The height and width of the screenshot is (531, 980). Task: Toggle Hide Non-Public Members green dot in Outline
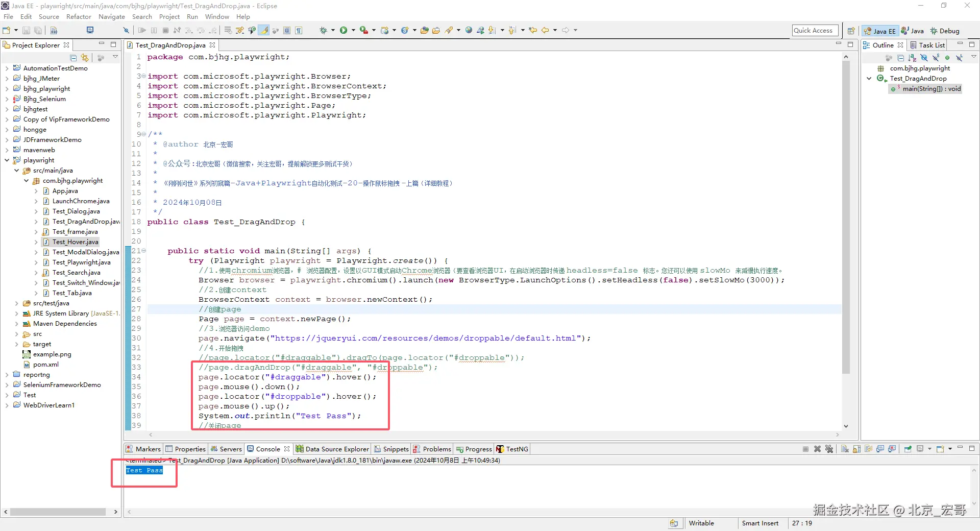pos(947,58)
